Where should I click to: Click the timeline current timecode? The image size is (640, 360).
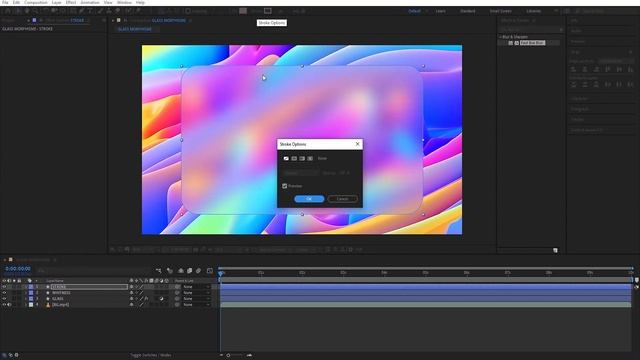(x=18, y=269)
